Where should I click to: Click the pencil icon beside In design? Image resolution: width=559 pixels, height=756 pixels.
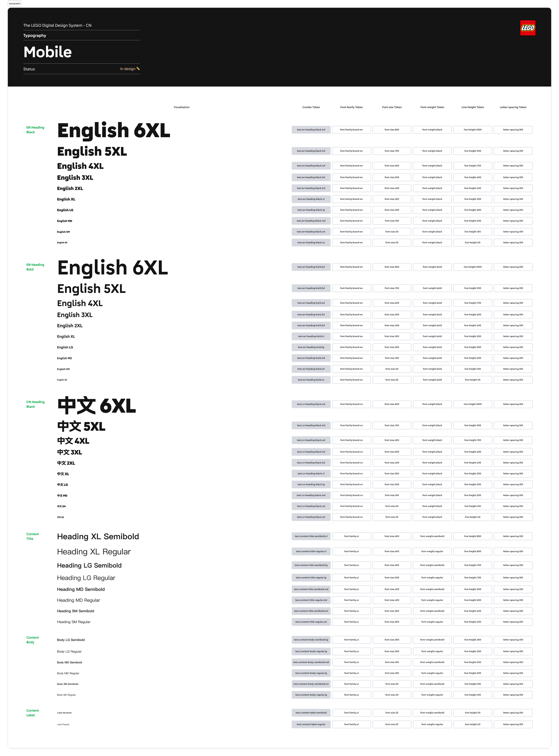(x=138, y=69)
